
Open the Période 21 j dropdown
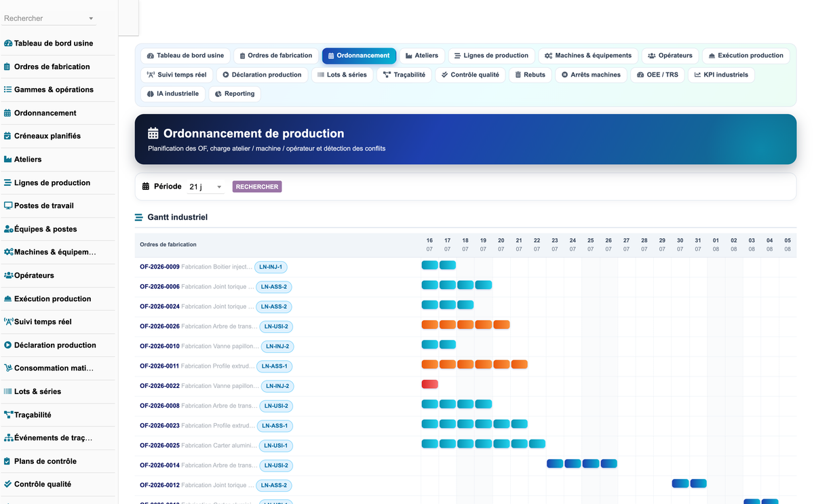(x=206, y=187)
